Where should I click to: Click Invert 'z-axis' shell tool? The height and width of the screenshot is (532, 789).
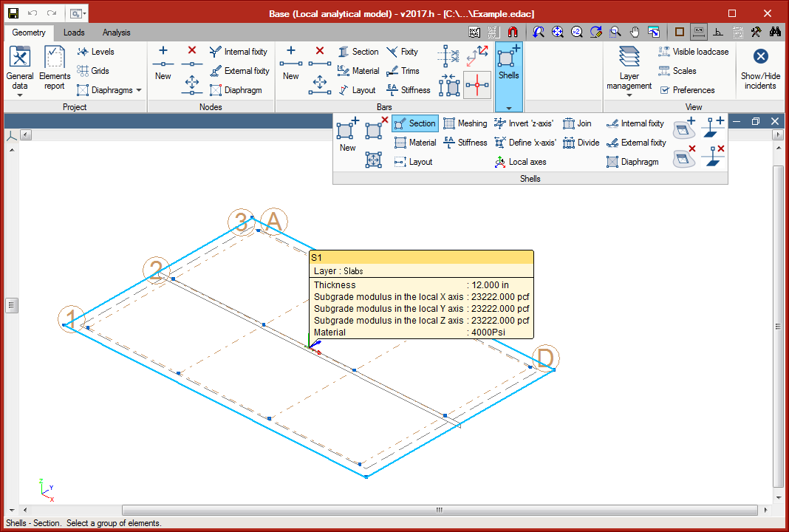point(523,123)
